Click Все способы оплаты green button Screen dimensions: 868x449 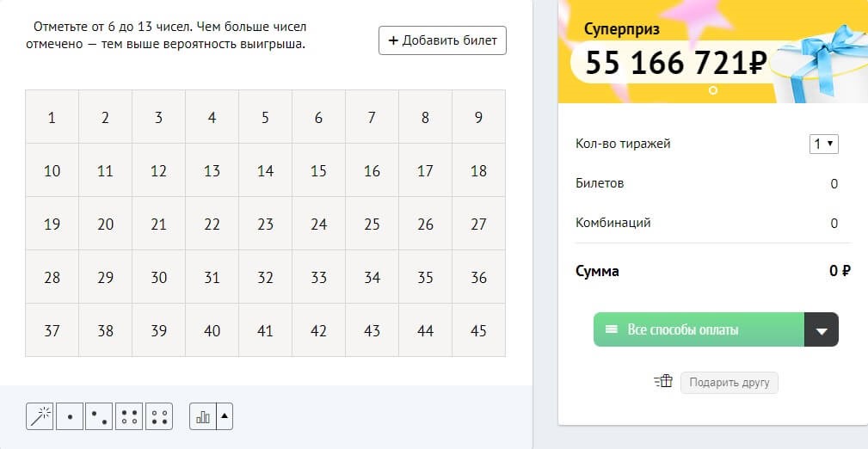tap(698, 330)
